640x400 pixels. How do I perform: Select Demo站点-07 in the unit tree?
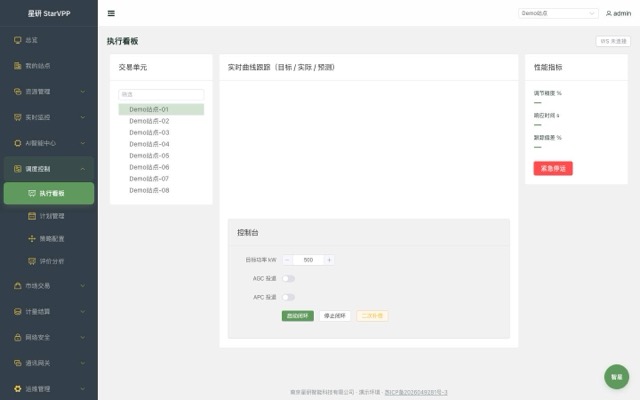[161, 179]
